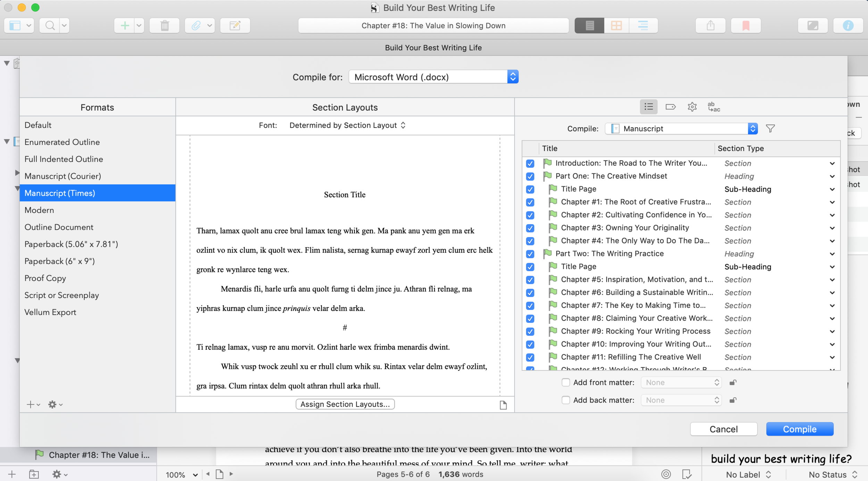Click the Cancel button

[724, 429]
